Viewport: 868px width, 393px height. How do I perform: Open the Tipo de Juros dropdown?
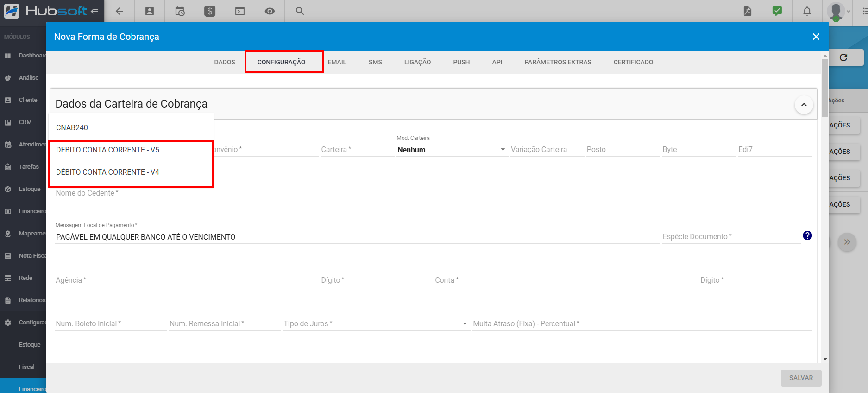[376, 323]
